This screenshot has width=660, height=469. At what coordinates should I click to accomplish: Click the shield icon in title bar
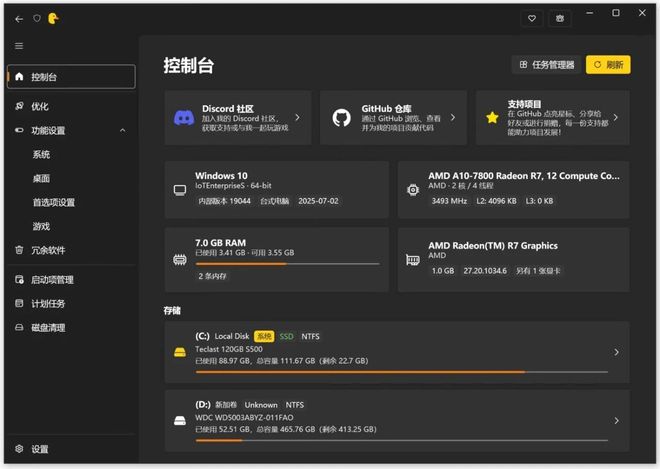click(37, 18)
